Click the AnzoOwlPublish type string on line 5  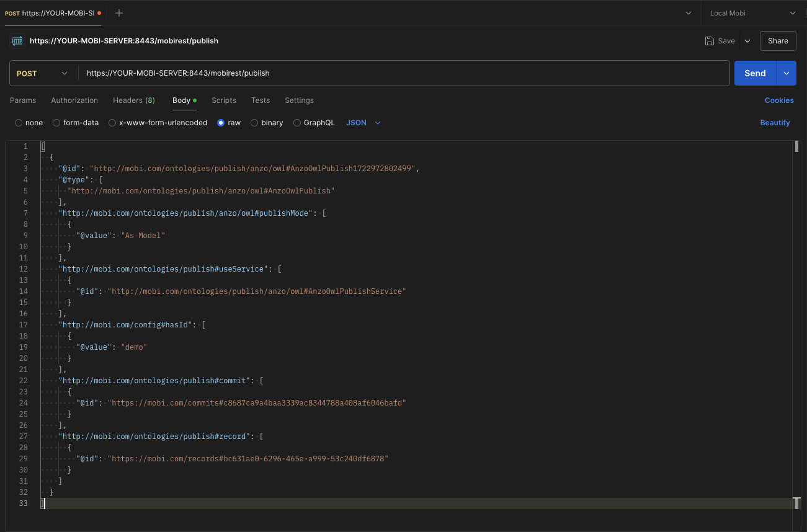[201, 191]
